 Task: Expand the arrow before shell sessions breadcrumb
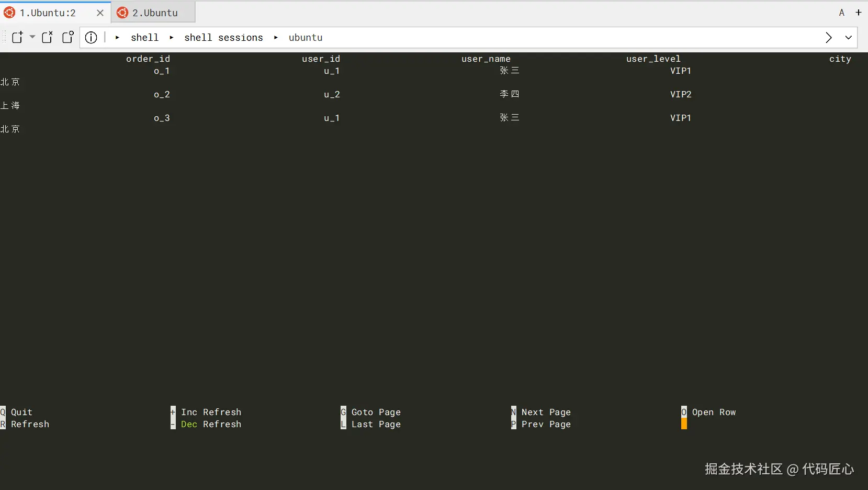coord(172,38)
